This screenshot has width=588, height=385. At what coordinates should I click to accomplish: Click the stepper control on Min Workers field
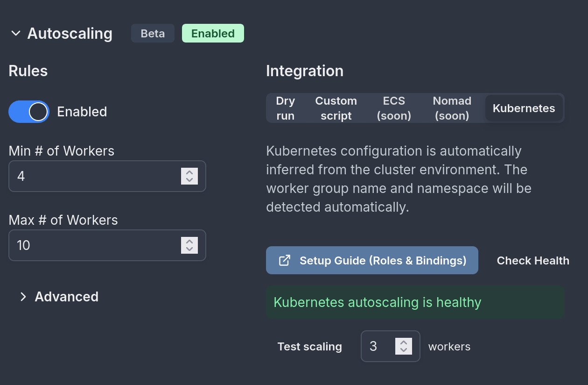(x=189, y=176)
